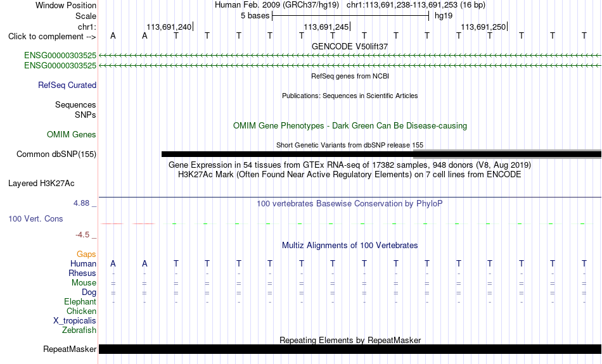Select the X_tropicalis species row label

[75, 321]
